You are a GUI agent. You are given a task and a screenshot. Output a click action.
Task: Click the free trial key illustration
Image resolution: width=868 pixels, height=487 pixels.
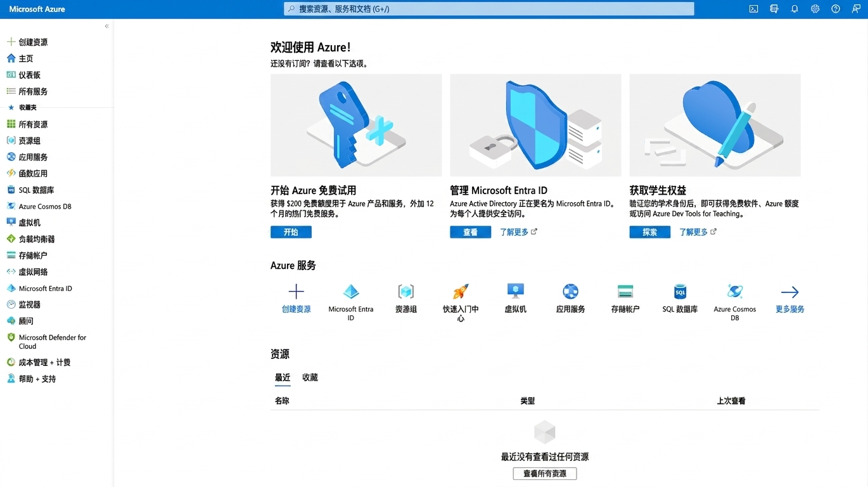[x=356, y=125]
